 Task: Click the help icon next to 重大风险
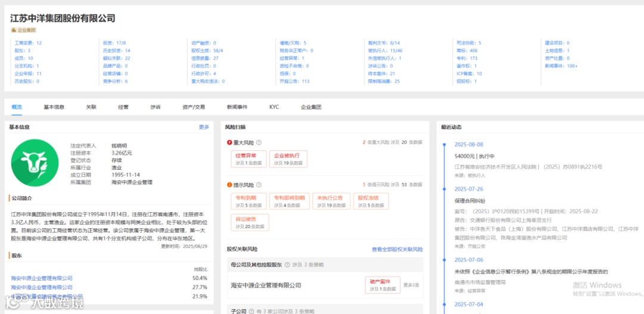259,142
